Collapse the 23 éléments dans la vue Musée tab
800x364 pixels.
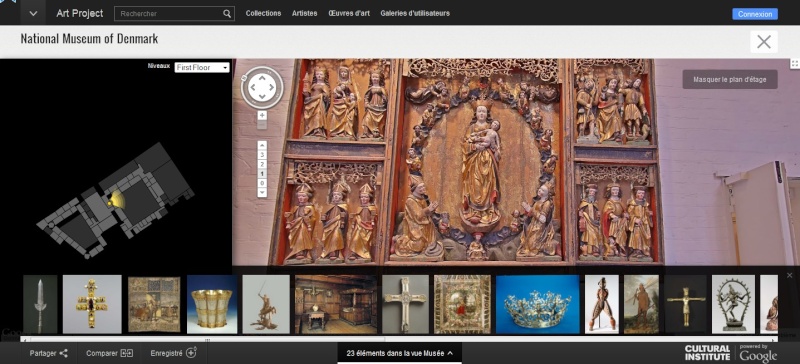coord(399,353)
